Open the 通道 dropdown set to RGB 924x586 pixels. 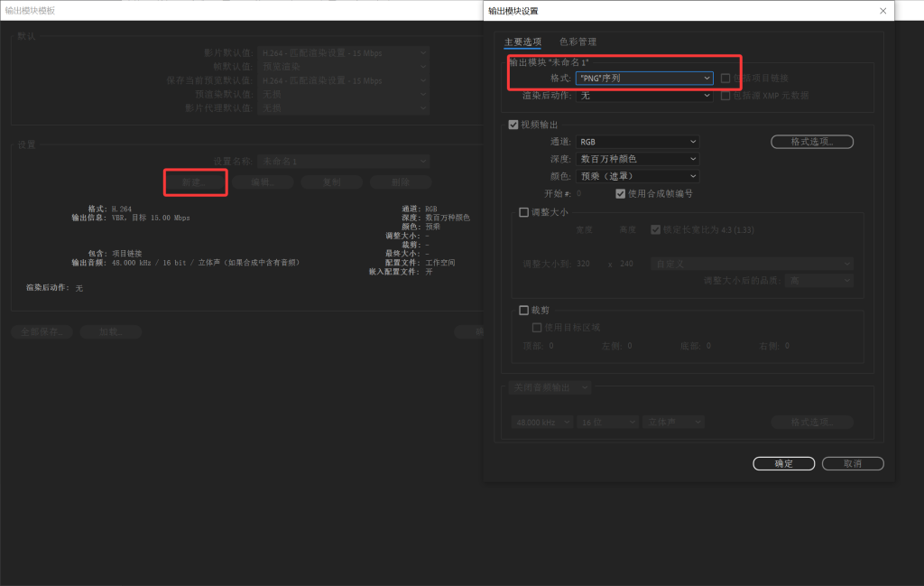coord(637,142)
